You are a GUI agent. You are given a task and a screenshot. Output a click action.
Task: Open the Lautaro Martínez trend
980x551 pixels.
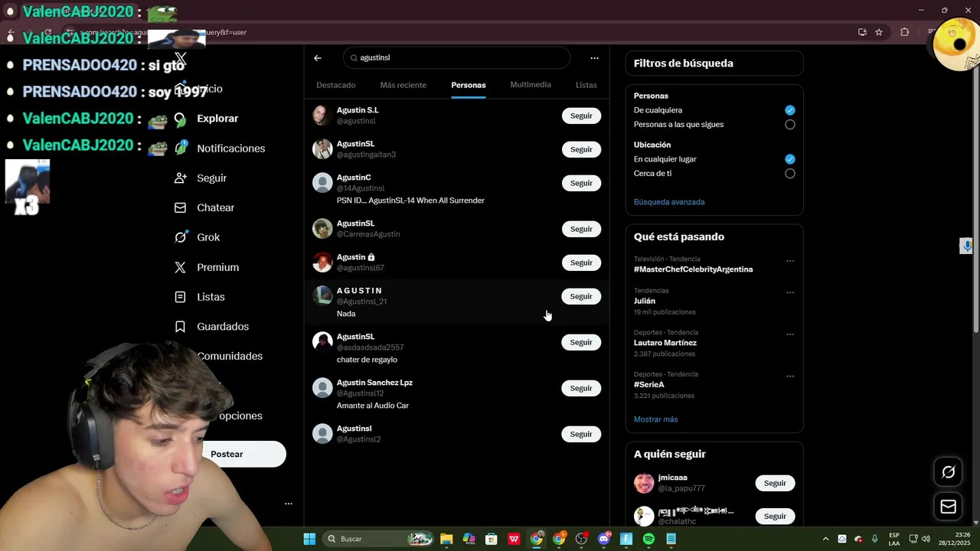point(665,343)
